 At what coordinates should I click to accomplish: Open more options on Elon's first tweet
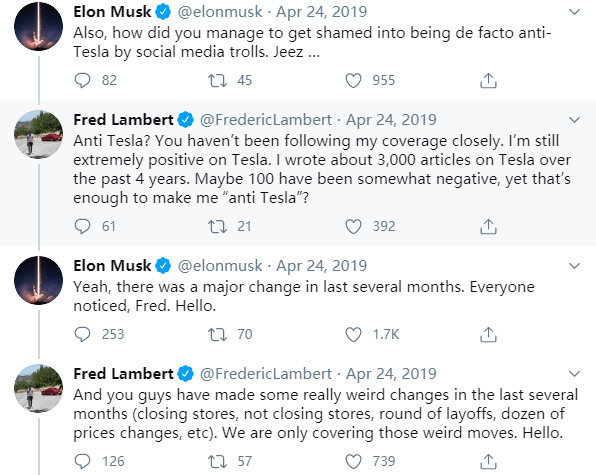(574, 12)
